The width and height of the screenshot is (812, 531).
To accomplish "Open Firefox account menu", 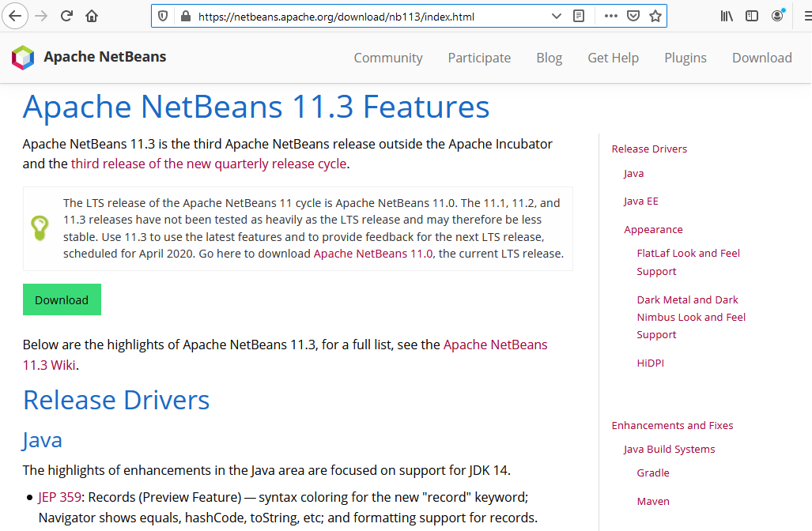I will (777, 16).
